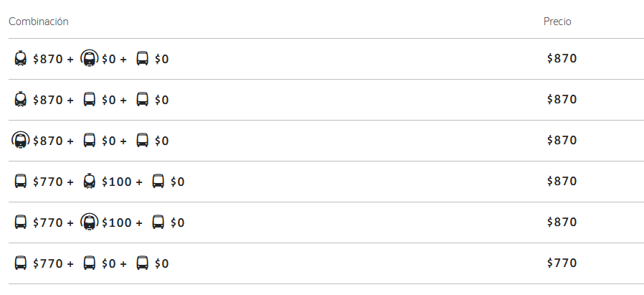Click the last bus icon in the first row
This screenshot has width=644, height=295.
click(142, 59)
